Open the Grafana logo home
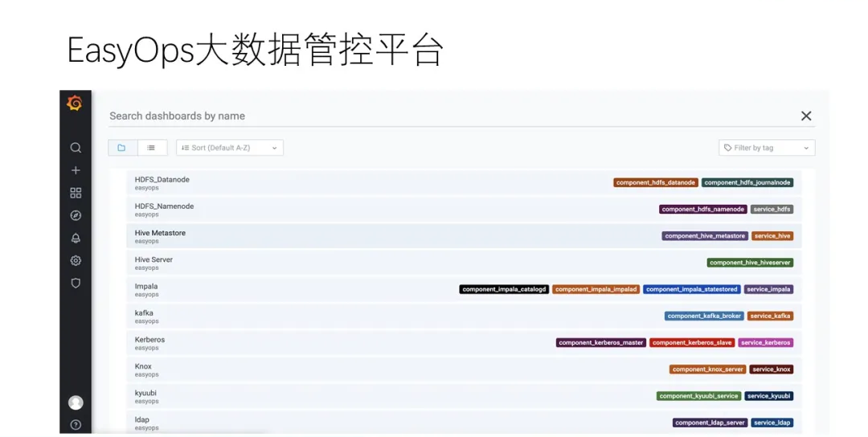 pos(75,104)
